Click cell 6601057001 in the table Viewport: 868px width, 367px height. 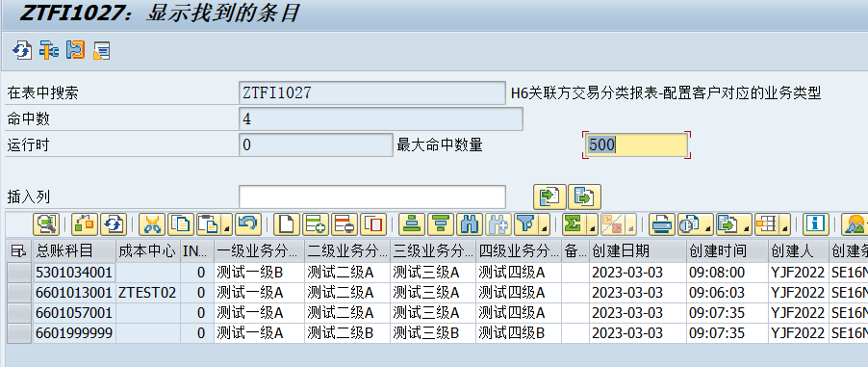[74, 313]
